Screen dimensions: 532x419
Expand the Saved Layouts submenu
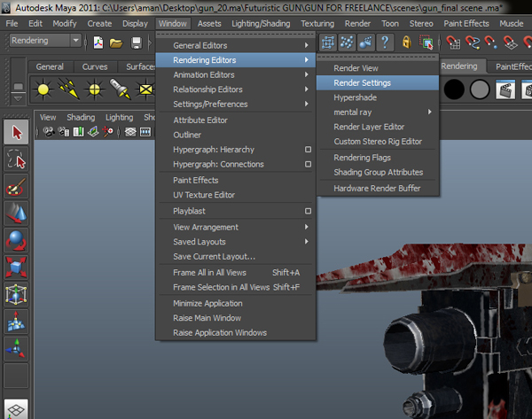click(x=236, y=242)
